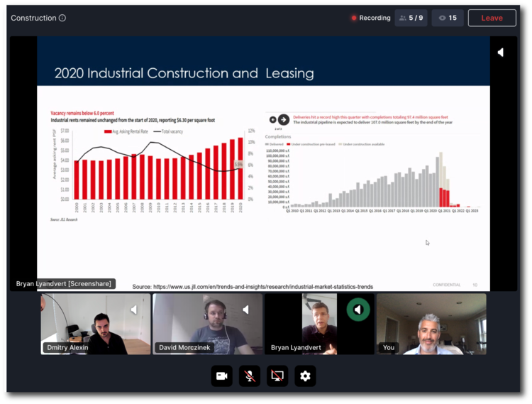Click the info icon next to Construction
This screenshot has height=404, width=532.
point(62,18)
